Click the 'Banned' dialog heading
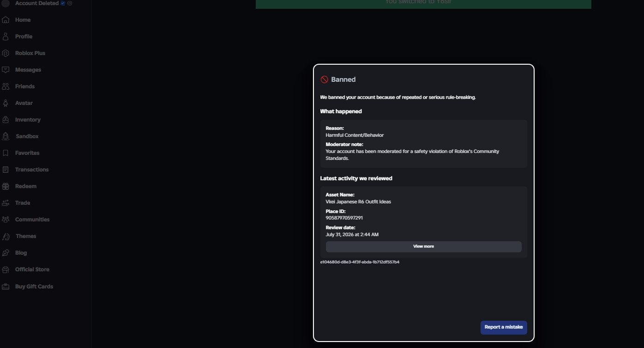 [343, 79]
